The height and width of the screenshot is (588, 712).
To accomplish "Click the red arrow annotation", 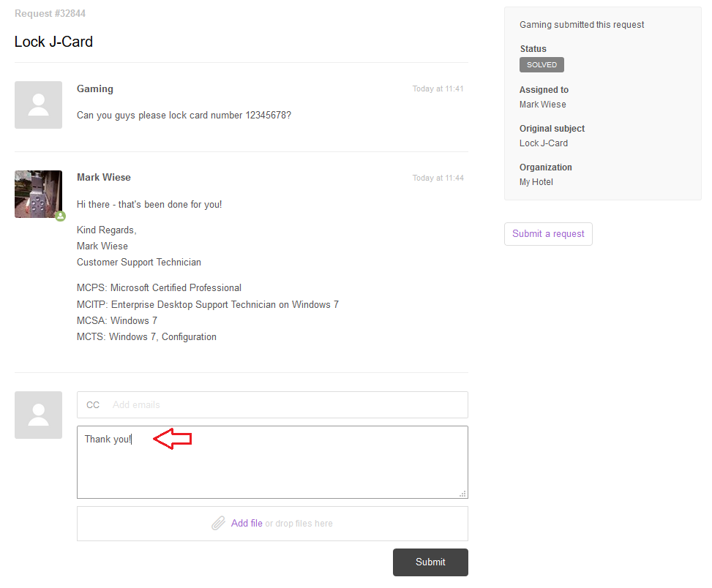I will (173, 439).
